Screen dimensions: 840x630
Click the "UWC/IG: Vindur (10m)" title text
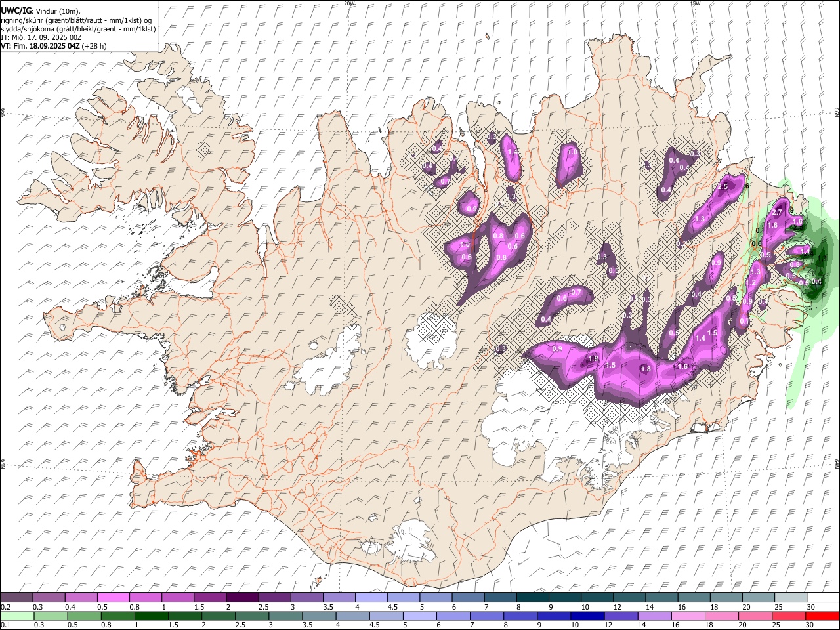[x=41, y=11]
